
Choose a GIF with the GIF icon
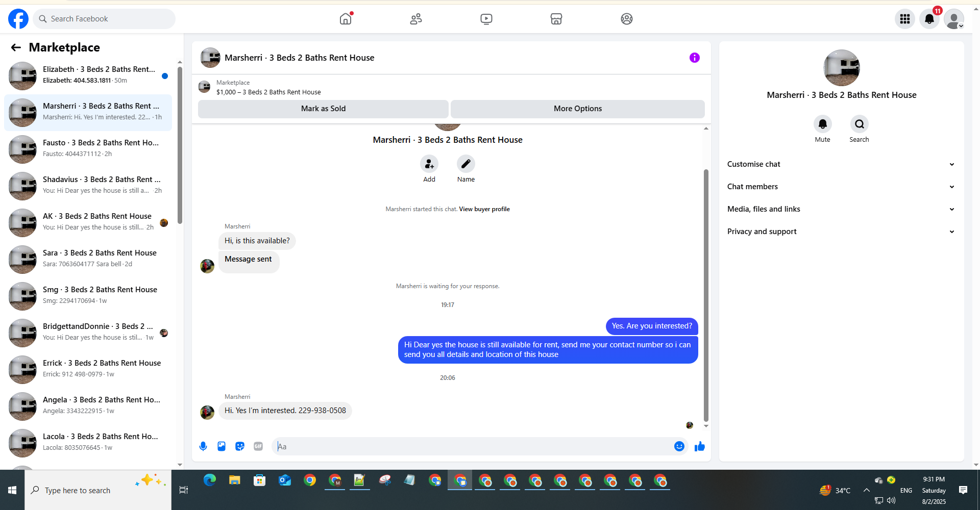pos(258,446)
